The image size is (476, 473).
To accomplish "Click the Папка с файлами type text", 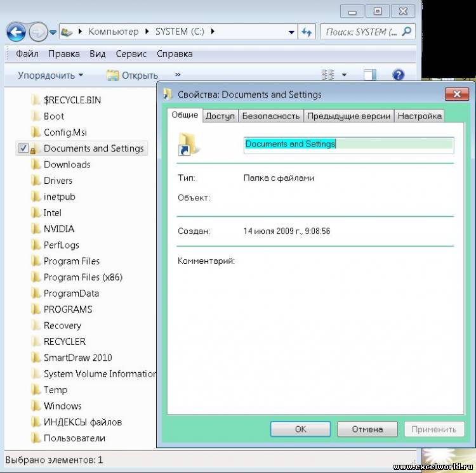I will click(x=279, y=178).
